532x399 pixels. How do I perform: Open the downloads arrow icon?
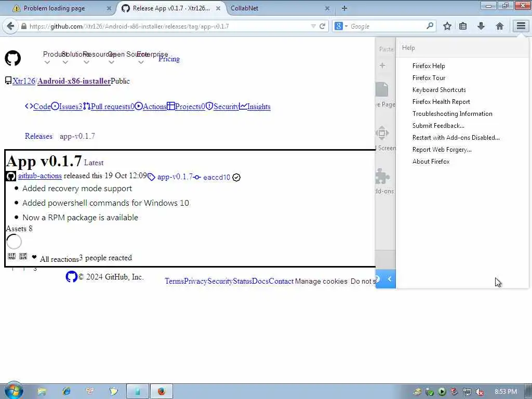(481, 26)
